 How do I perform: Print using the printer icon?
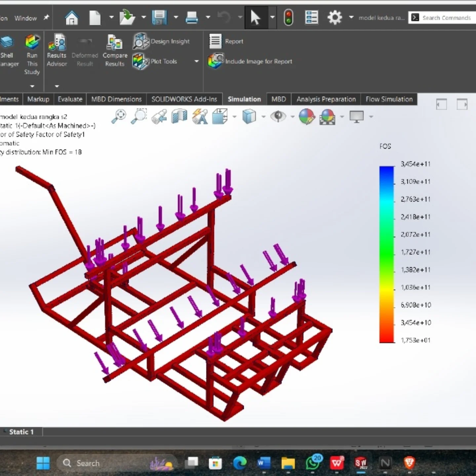point(191,18)
